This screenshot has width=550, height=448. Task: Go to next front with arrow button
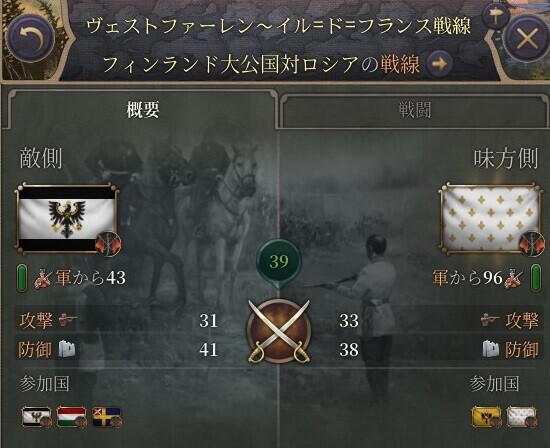[x=440, y=64]
